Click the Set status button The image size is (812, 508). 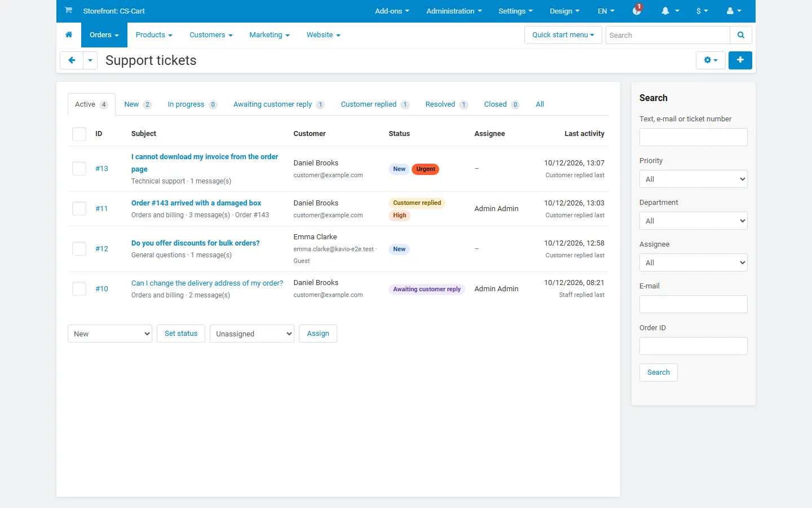[x=181, y=334]
